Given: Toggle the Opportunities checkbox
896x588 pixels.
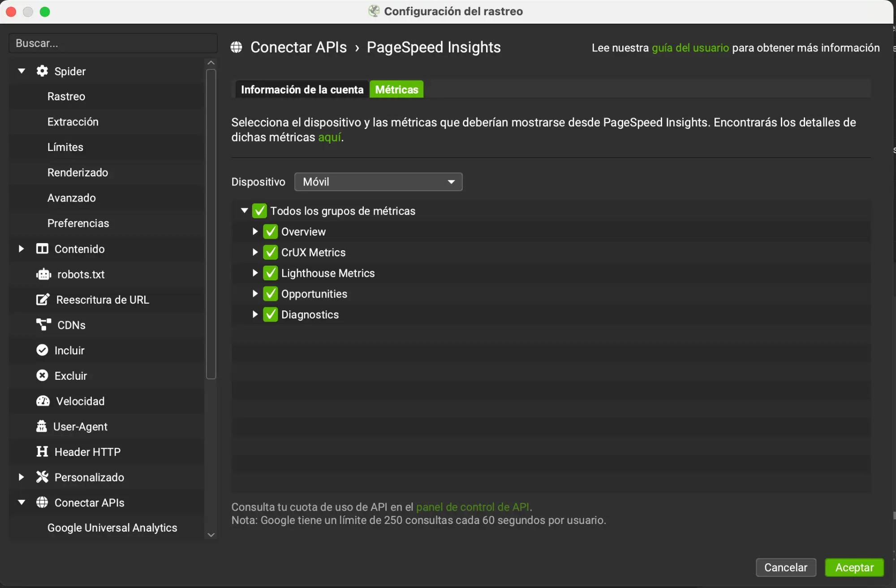Looking at the screenshot, I should pyautogui.click(x=271, y=294).
